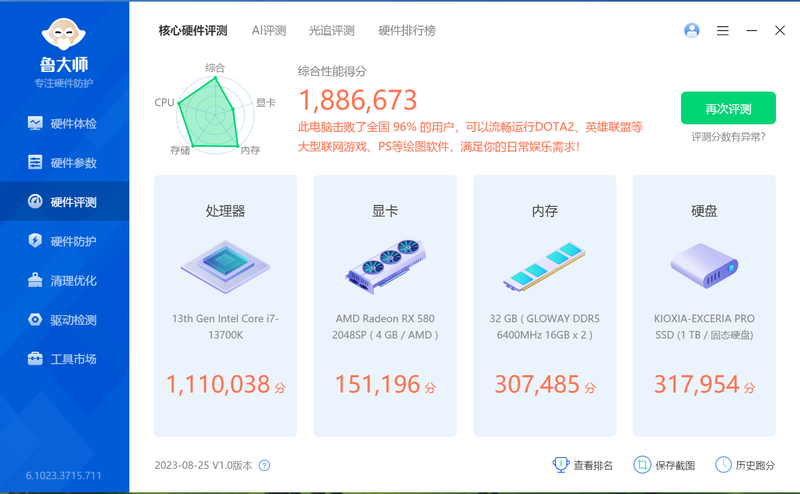Click the graphics card illustration
This screenshot has height=494, width=800.
385,266
